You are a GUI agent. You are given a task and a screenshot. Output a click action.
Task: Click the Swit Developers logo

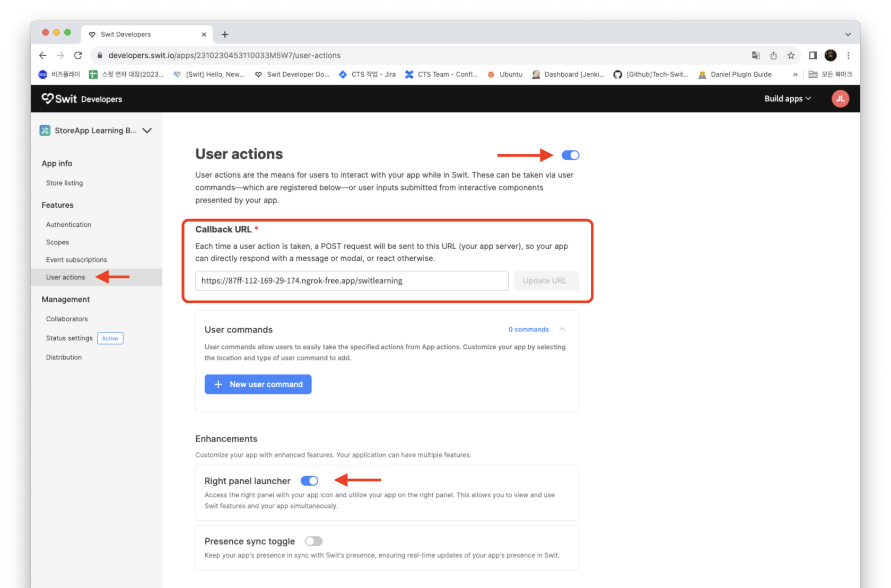tap(82, 99)
